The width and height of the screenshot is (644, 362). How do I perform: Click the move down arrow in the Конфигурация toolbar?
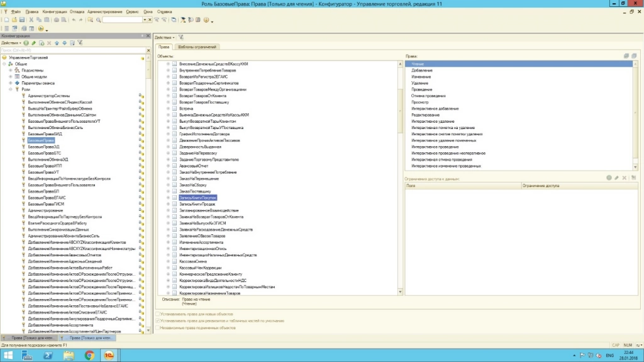pyautogui.click(x=64, y=43)
